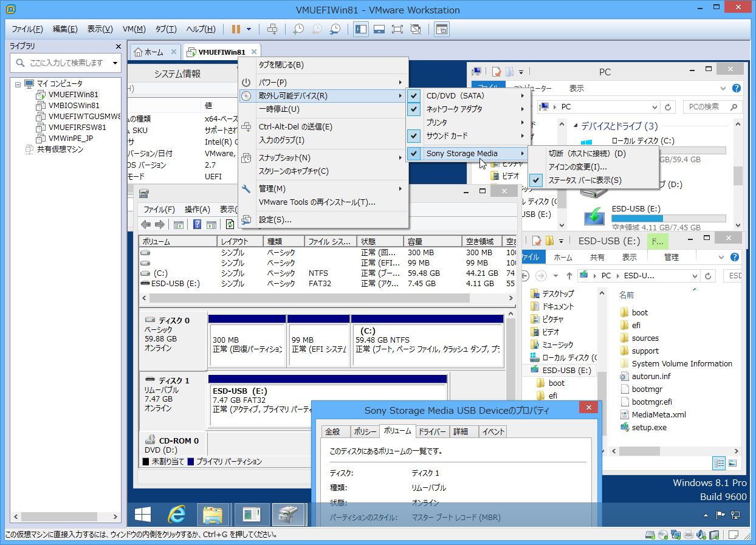Image resolution: width=756 pixels, height=545 pixels.
Task: Click the ESD-USB (E:) capacity usage bar
Action: click(x=668, y=218)
